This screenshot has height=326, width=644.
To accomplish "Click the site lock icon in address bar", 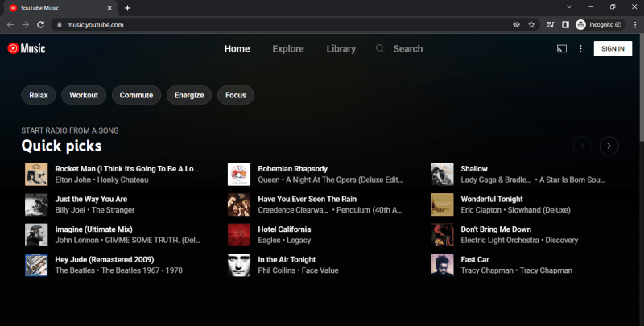I will (60, 25).
